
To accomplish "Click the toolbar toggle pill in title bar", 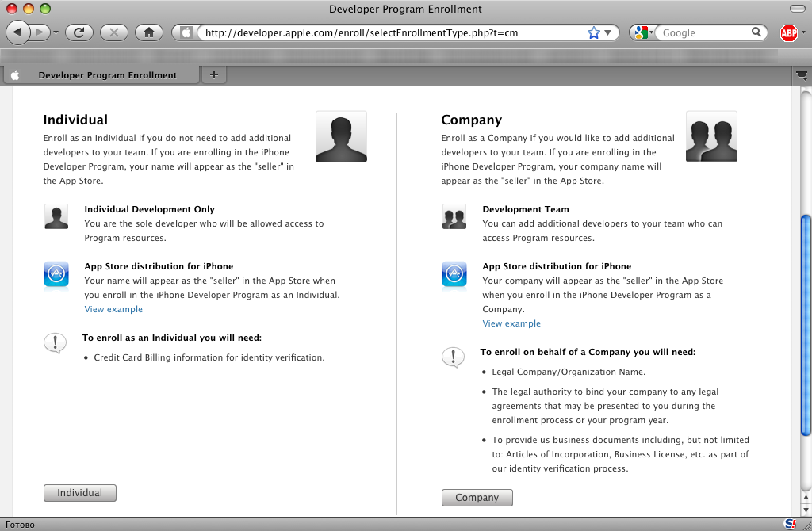I will (798, 8).
